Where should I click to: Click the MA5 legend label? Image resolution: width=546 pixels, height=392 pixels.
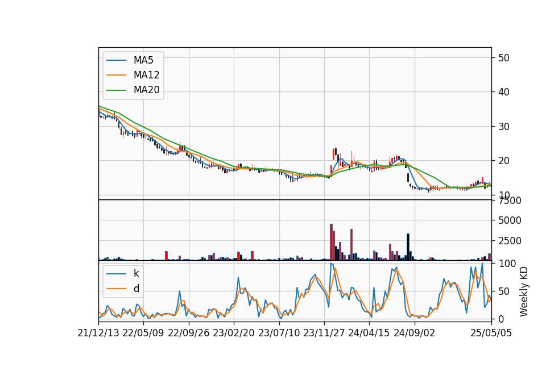click(x=143, y=60)
